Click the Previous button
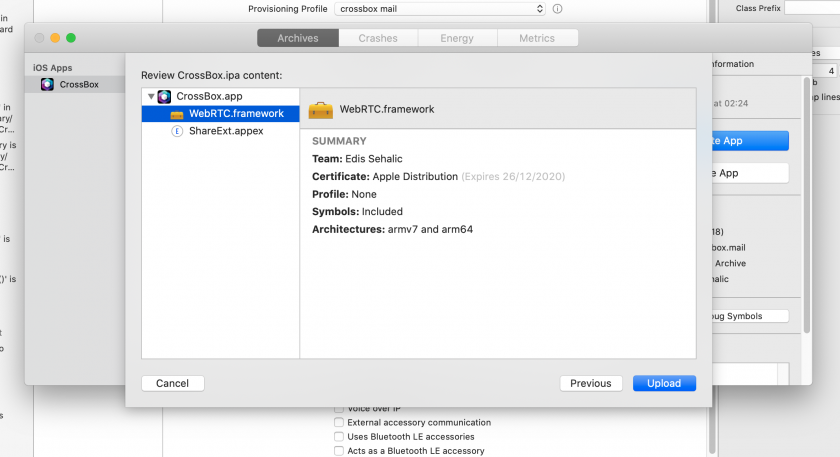 (x=591, y=383)
